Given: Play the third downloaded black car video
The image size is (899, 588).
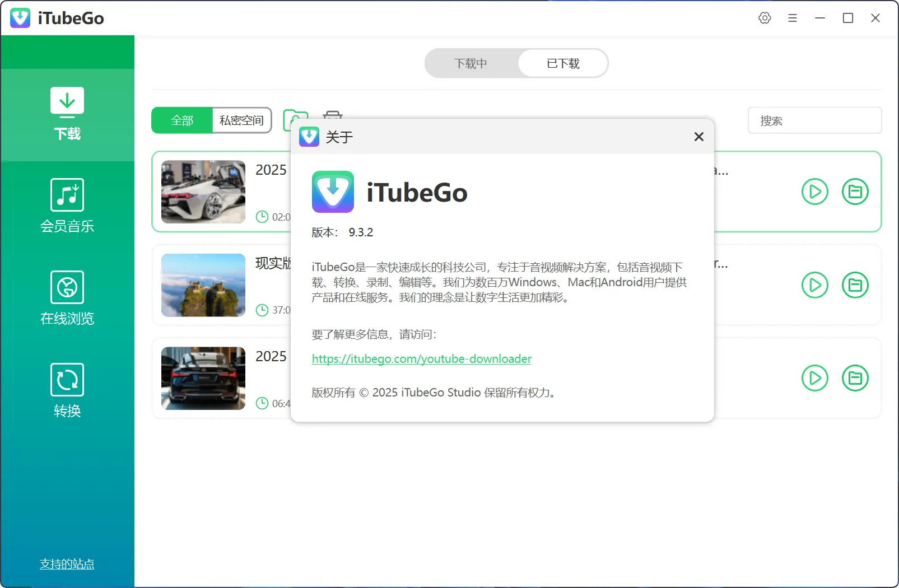Looking at the screenshot, I should [814, 378].
